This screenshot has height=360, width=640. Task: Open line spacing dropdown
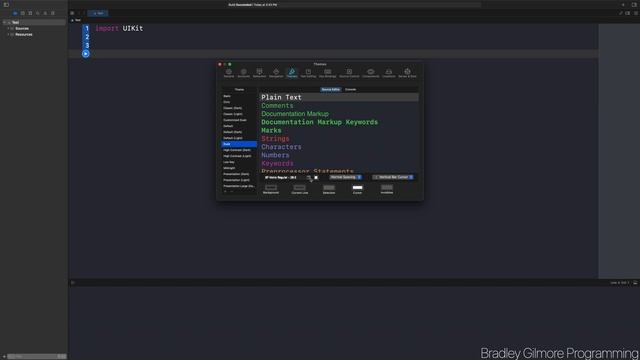coord(345,177)
